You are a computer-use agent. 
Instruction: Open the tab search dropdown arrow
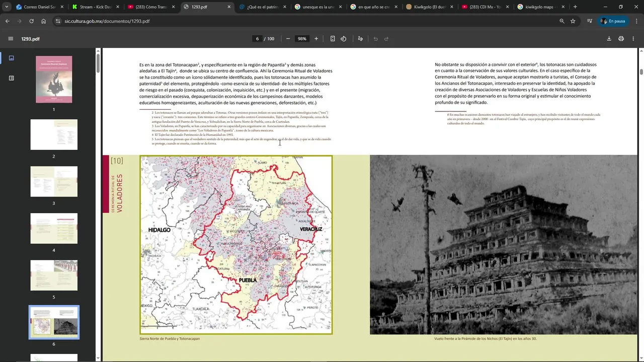click(7, 7)
